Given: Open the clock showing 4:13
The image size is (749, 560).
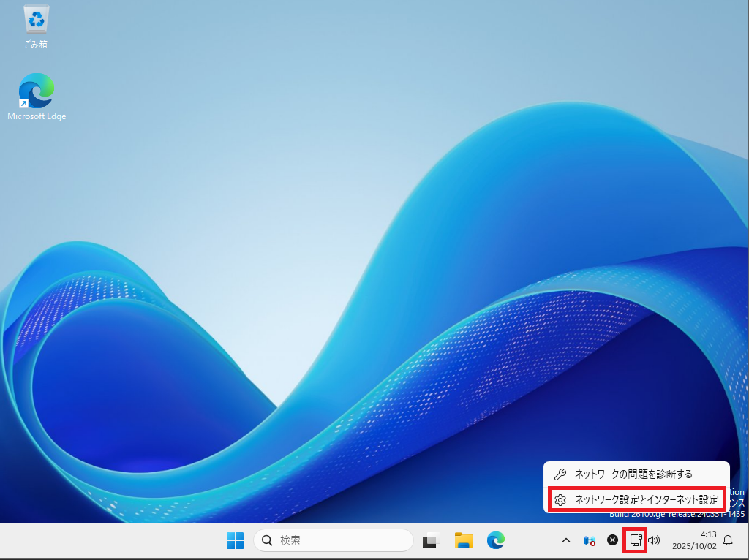Looking at the screenshot, I should pos(708,534).
